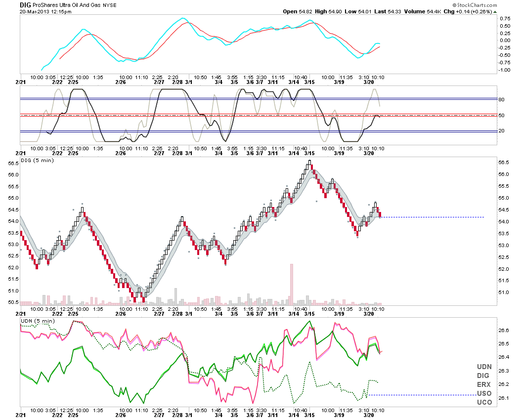Image resolution: width=519 pixels, height=420 pixels.
Task: Click the tall pink volume spike bar
Action: click(292, 284)
